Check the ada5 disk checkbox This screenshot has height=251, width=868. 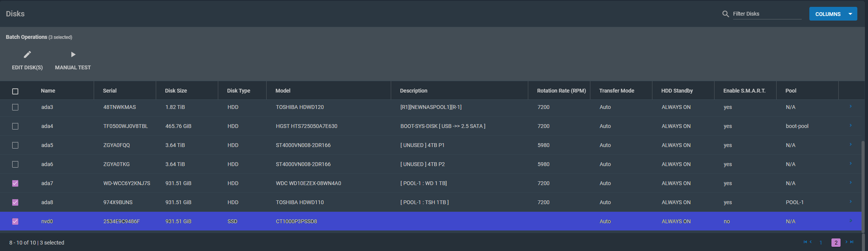[x=15, y=145]
